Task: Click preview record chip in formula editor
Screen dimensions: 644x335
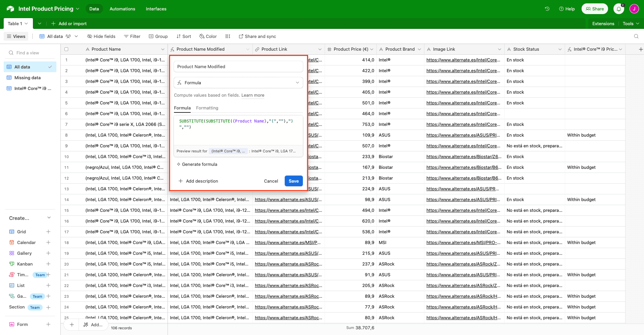Action: coord(228,151)
